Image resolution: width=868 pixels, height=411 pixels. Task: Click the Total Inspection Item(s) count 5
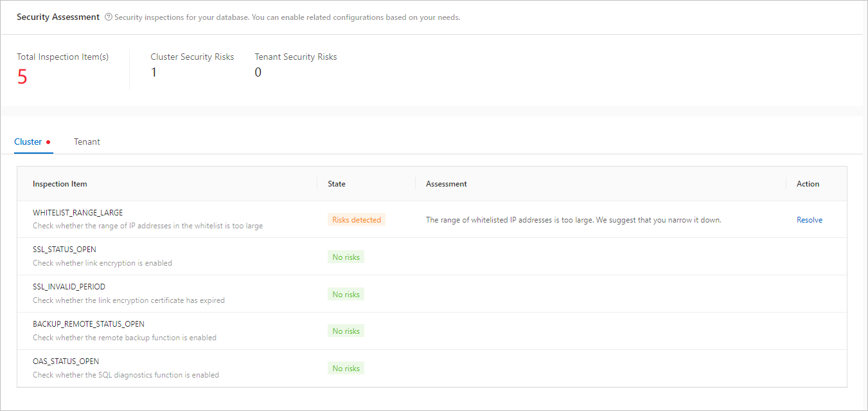pos(22,77)
